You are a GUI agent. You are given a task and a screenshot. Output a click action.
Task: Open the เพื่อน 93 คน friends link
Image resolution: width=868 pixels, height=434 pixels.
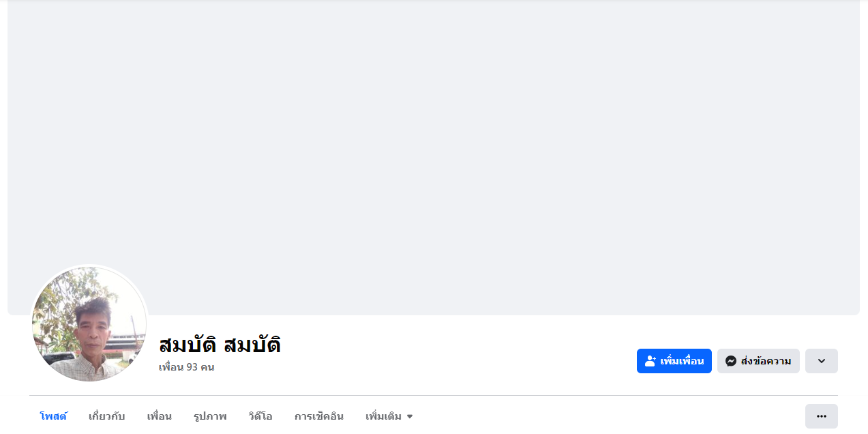[x=186, y=367]
